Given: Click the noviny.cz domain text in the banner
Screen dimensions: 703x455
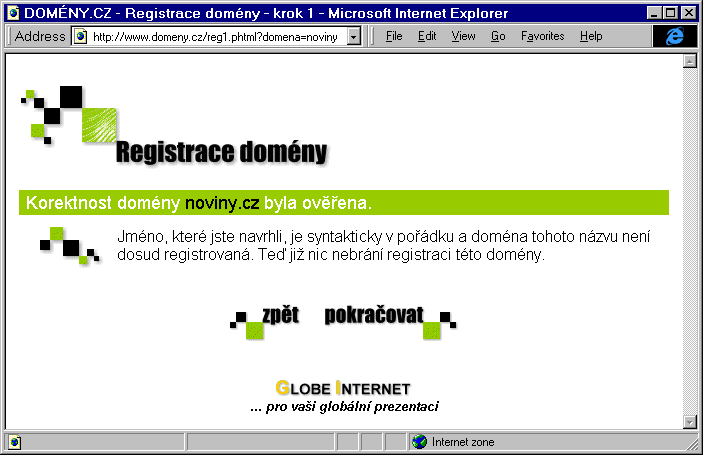Looking at the screenshot, I should 222,203.
